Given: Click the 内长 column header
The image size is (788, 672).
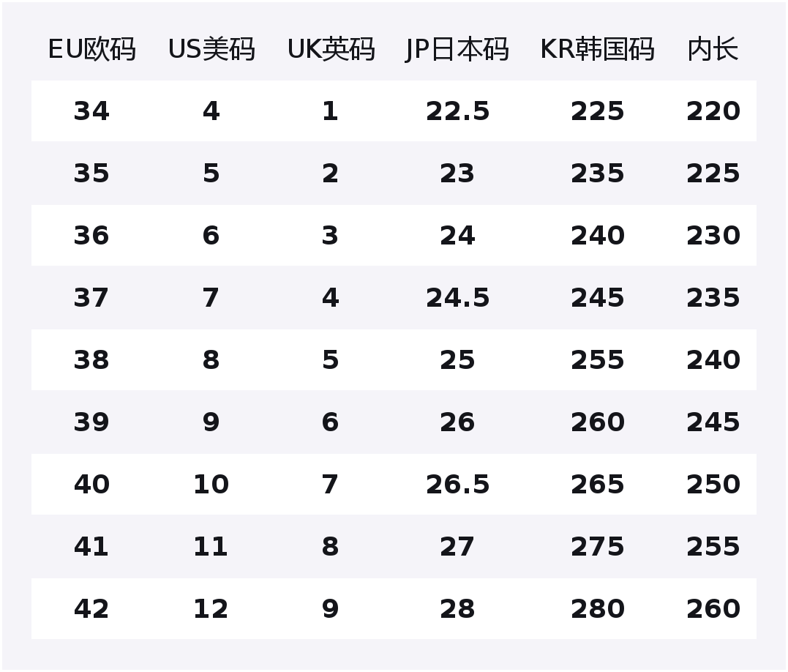Looking at the screenshot, I should click(x=713, y=49).
